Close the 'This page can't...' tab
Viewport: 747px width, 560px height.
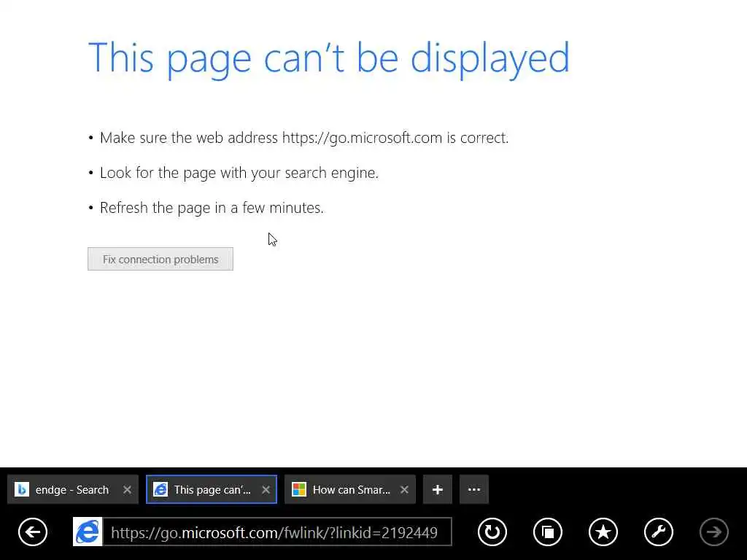[266, 489]
